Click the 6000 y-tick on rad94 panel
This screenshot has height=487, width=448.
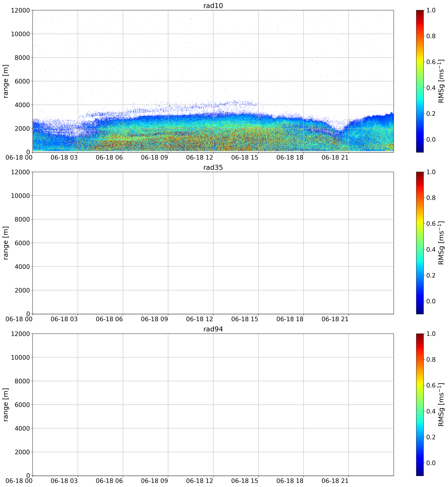tap(22, 405)
